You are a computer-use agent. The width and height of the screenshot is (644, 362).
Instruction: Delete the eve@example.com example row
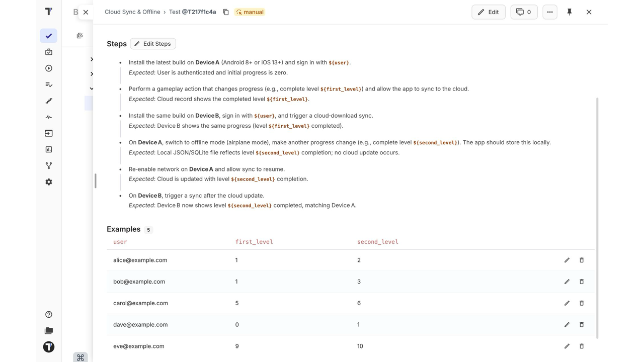(x=582, y=346)
